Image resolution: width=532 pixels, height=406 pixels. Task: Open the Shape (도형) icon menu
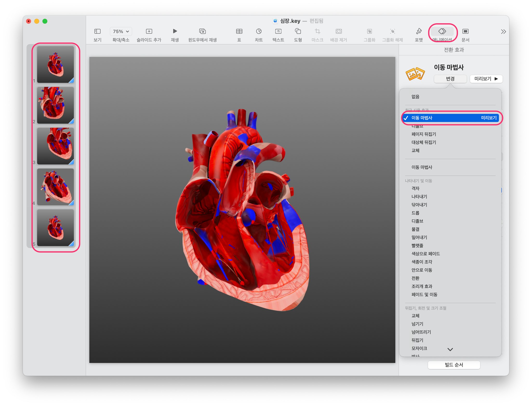point(298,31)
